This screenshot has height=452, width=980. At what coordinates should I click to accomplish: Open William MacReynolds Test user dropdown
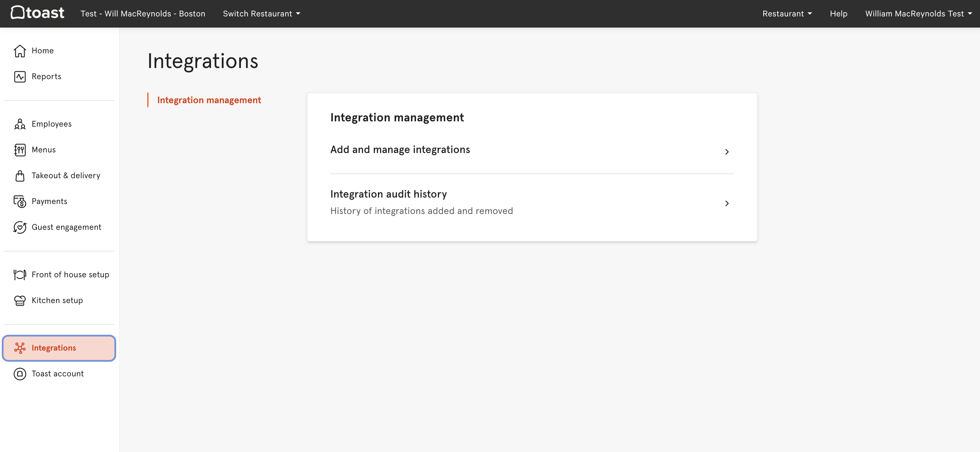[918, 14]
